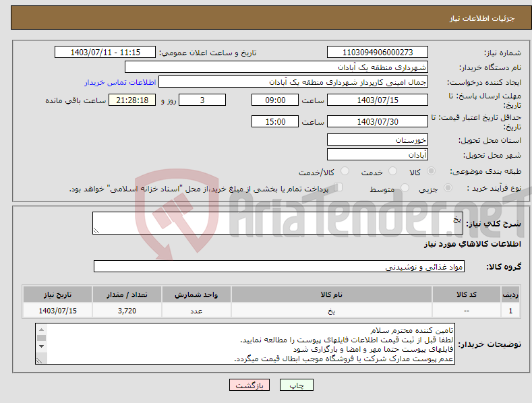
Task: Click the response deadline date 1403/07/15 field
Action: 378,100
